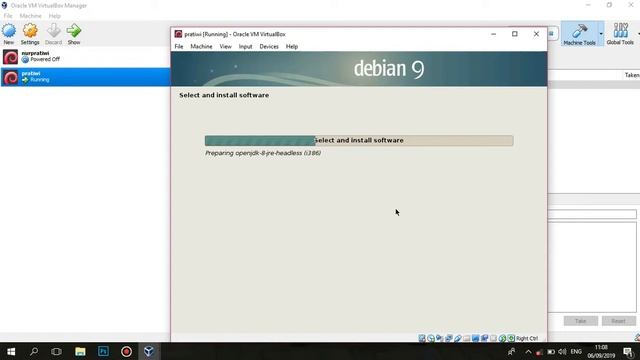640x360 pixels.
Task: Click the Take snapshot button in Manager
Action: (x=580, y=321)
